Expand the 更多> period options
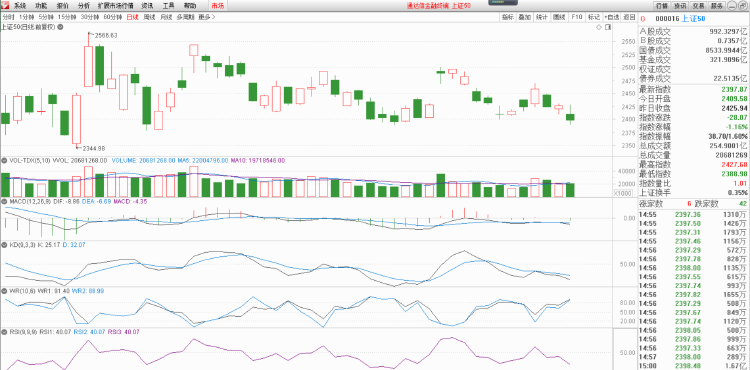 pyautogui.click(x=207, y=17)
